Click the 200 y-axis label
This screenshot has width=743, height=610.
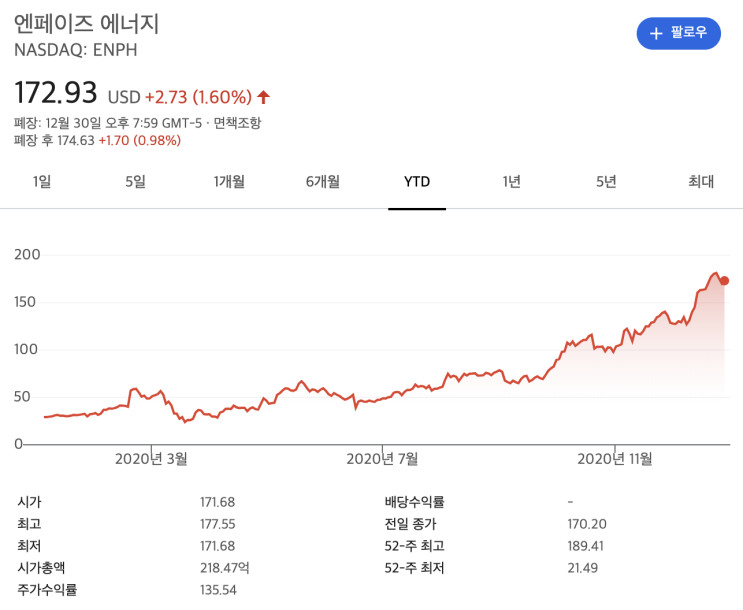(27, 255)
